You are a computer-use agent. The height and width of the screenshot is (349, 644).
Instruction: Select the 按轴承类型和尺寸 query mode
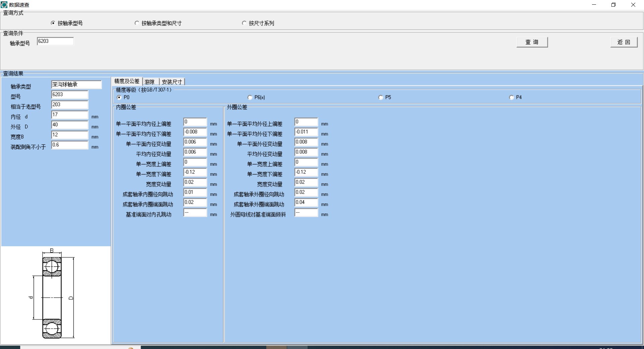pyautogui.click(x=137, y=23)
